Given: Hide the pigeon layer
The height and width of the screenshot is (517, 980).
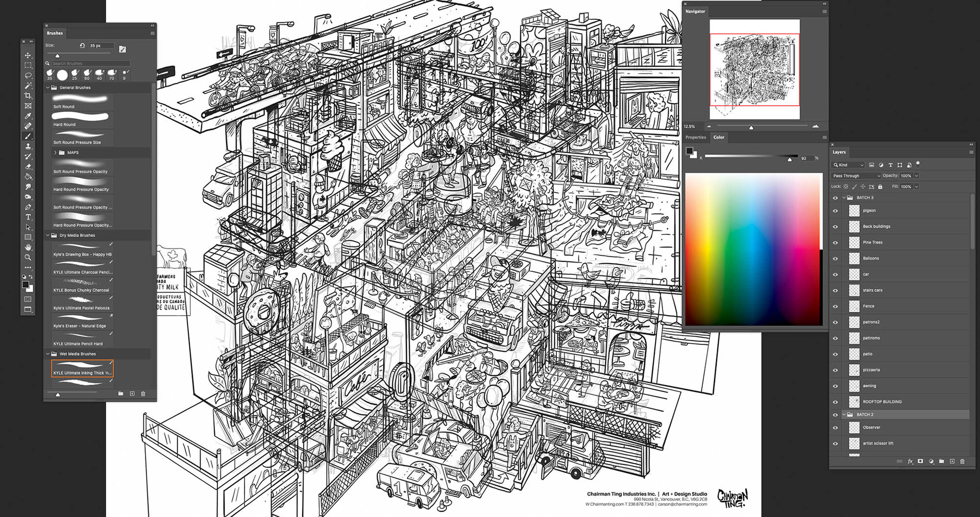Looking at the screenshot, I should click(x=836, y=210).
